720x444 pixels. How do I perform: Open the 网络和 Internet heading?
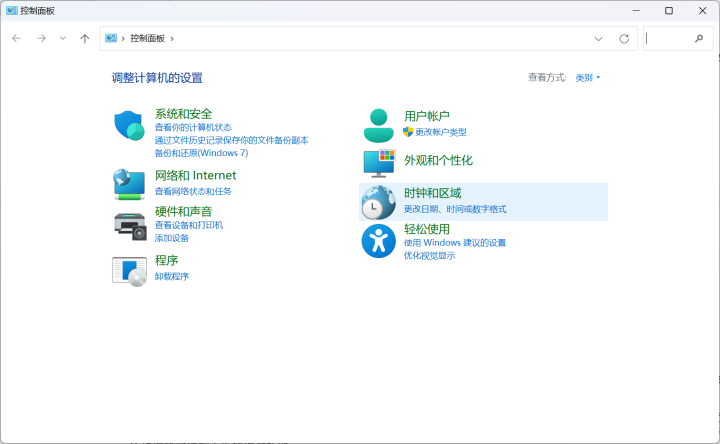[x=196, y=175]
